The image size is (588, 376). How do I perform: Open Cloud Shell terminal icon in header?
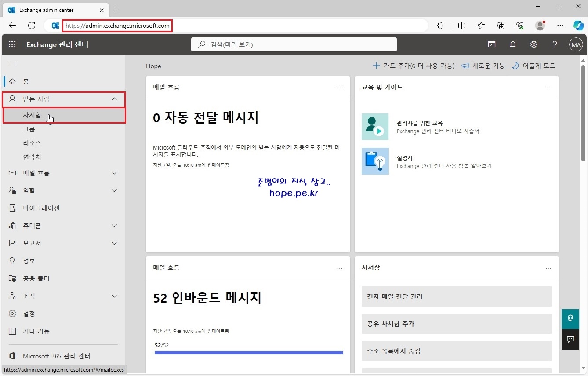[x=492, y=44]
